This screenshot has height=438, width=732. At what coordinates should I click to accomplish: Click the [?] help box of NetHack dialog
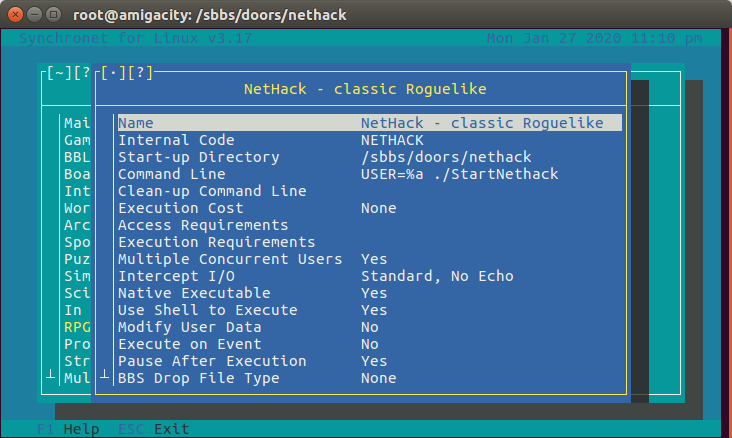140,73
